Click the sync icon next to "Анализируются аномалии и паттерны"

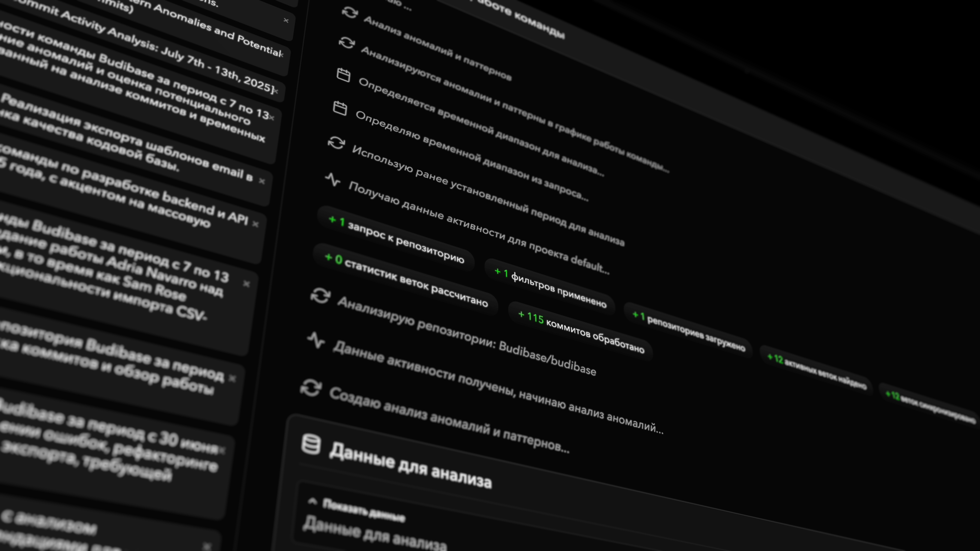click(x=347, y=42)
